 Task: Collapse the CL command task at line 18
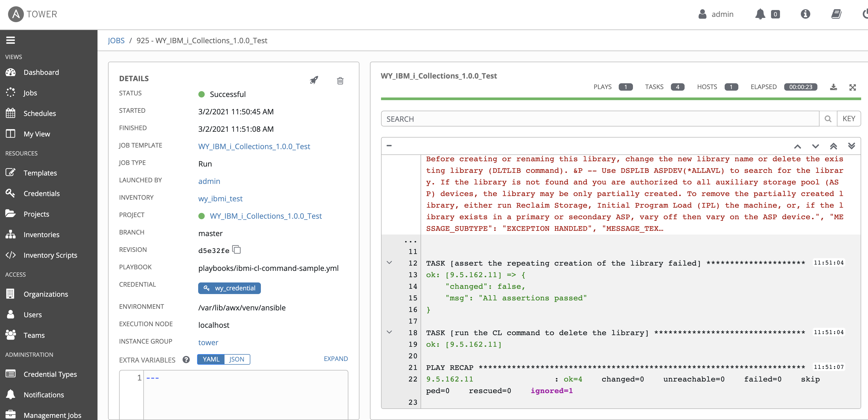(x=390, y=332)
